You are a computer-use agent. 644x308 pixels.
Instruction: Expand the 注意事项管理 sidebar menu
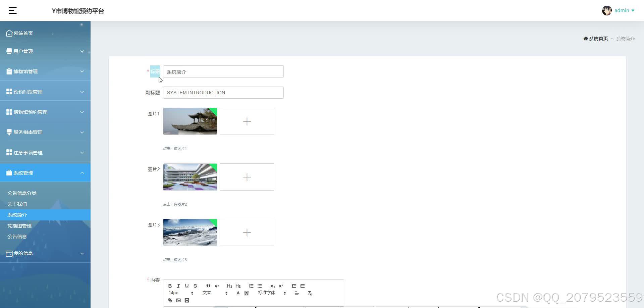(x=45, y=153)
